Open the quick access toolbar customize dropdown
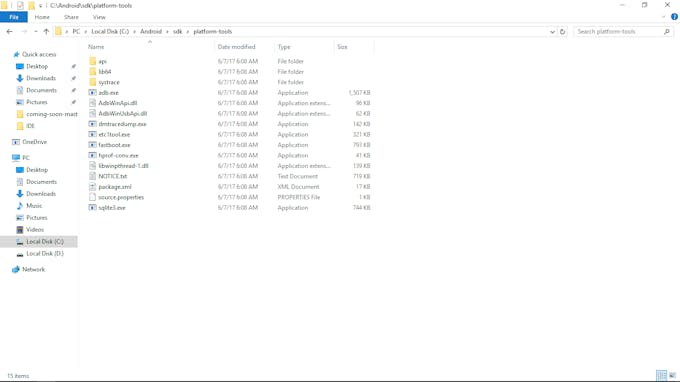This screenshot has height=382, width=680. click(x=40, y=6)
